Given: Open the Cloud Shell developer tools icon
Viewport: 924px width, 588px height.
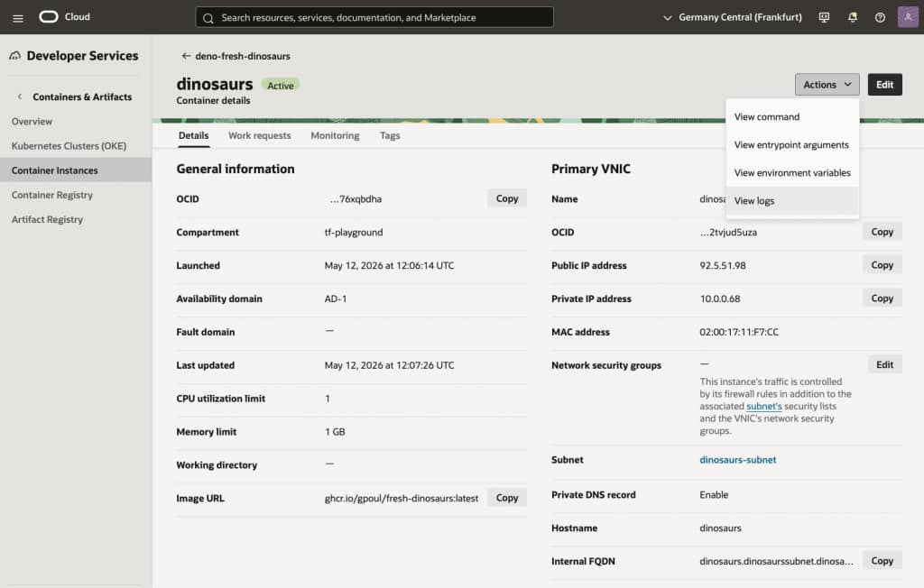Looking at the screenshot, I should 824,17.
